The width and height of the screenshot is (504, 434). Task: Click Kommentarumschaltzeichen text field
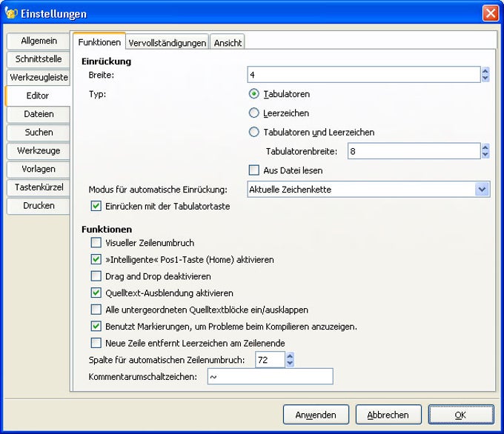(x=271, y=376)
